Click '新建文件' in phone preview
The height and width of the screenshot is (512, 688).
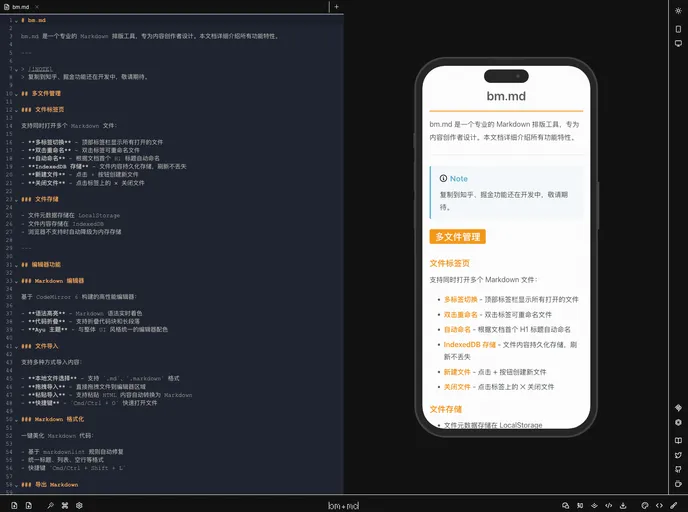click(x=457, y=372)
